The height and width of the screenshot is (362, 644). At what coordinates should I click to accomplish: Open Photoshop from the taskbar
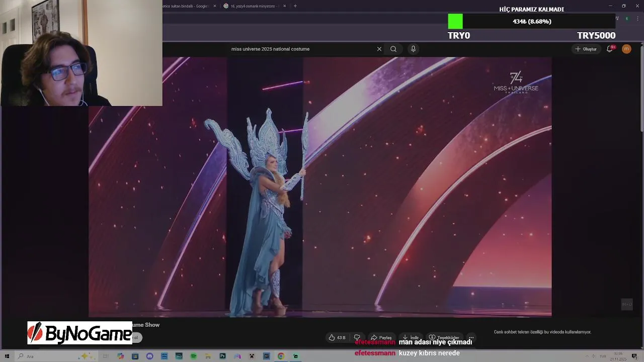click(x=222, y=356)
